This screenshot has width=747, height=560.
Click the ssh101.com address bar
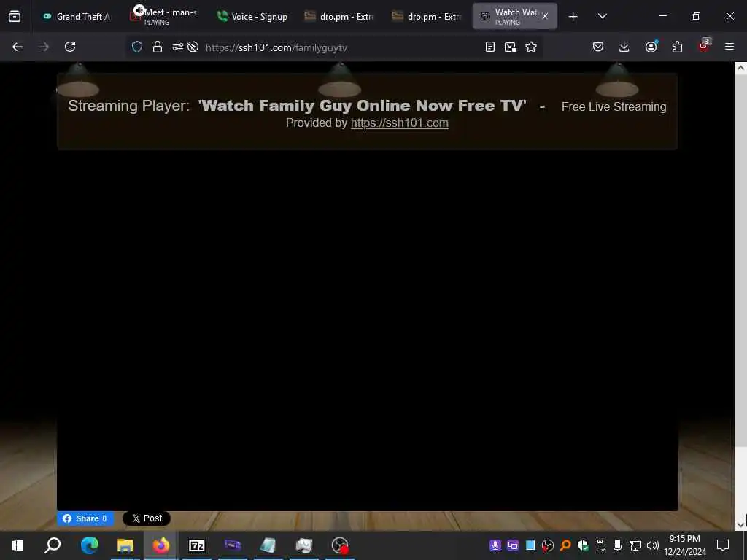[333, 47]
